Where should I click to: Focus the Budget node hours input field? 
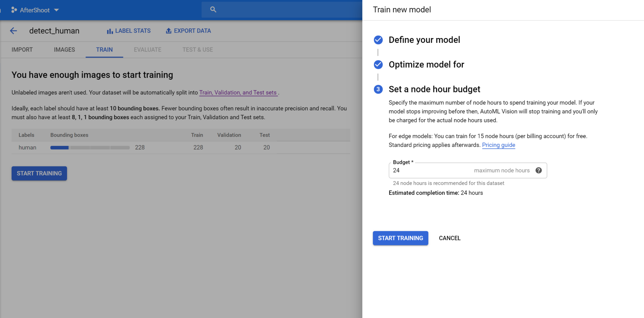pos(431,170)
